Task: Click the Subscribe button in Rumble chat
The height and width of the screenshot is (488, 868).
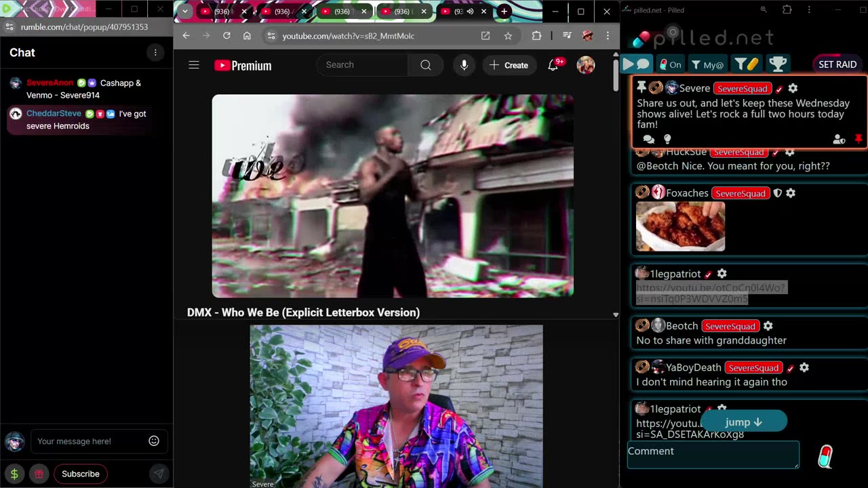Action: tap(81, 474)
